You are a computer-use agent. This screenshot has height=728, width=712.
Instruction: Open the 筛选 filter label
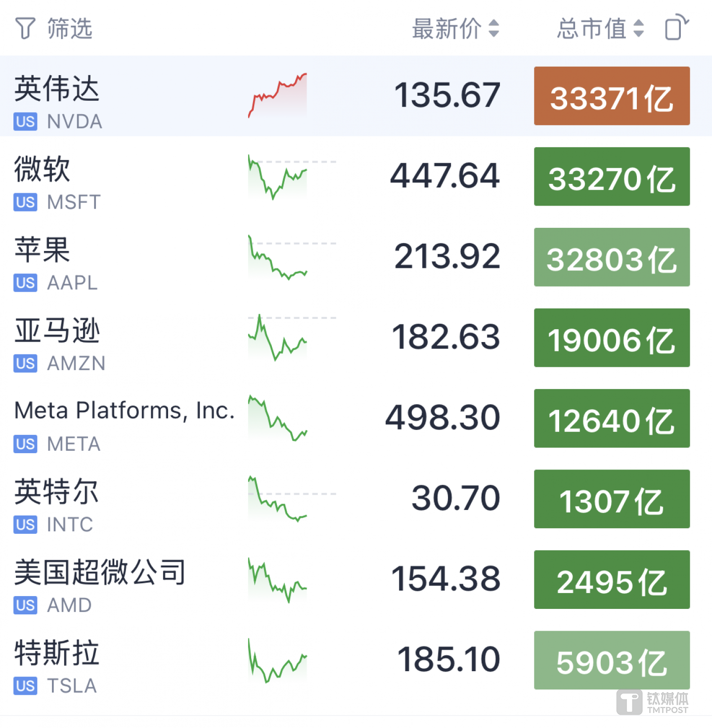(70, 28)
